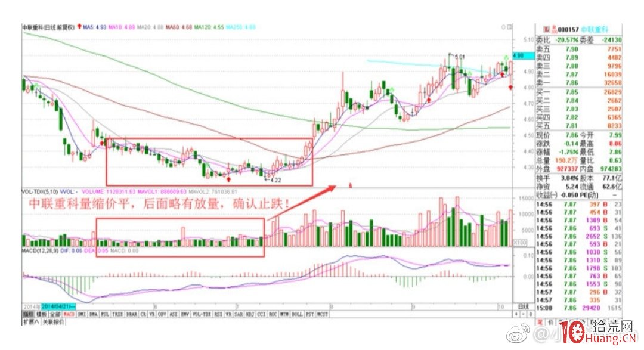The width and height of the screenshot is (644, 350).
Task: Click the chart title 中联重科(日线 前复权)
Action: (48, 27)
